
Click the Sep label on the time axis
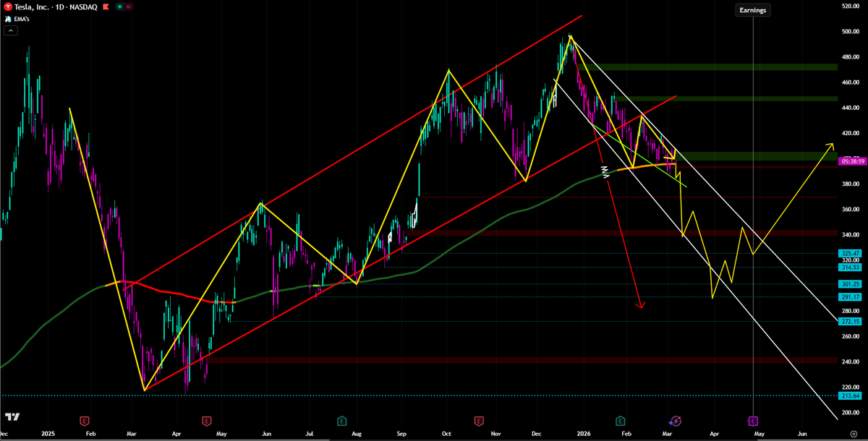click(x=402, y=432)
